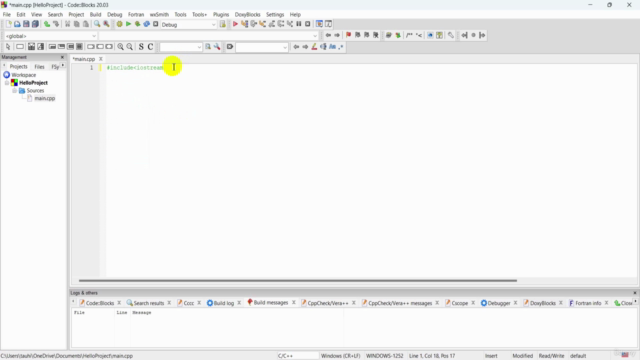Image resolution: width=640 pixels, height=360 pixels.
Task: Click the Toggle bookmark red flag icon
Action: coord(348,36)
